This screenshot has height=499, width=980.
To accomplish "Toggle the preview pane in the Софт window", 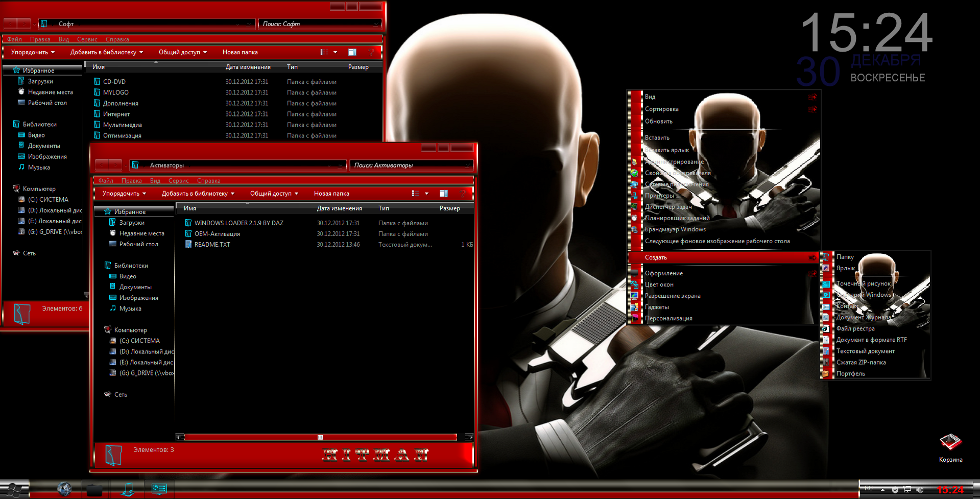I will (x=352, y=52).
